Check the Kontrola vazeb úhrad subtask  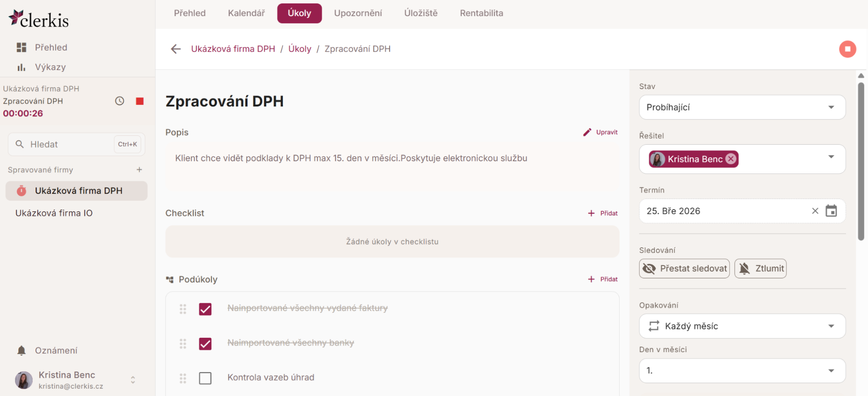(x=205, y=378)
